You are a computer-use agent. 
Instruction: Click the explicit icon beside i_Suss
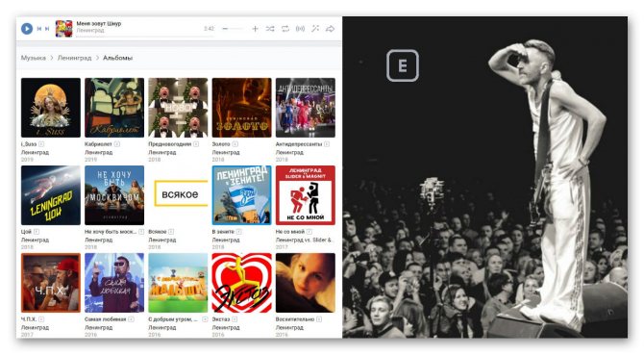(41, 144)
